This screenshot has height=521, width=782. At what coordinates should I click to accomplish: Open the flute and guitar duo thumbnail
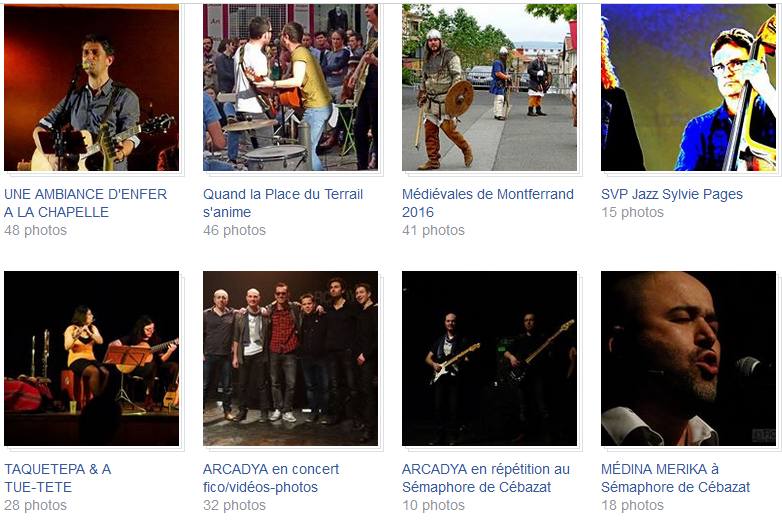tap(91, 358)
